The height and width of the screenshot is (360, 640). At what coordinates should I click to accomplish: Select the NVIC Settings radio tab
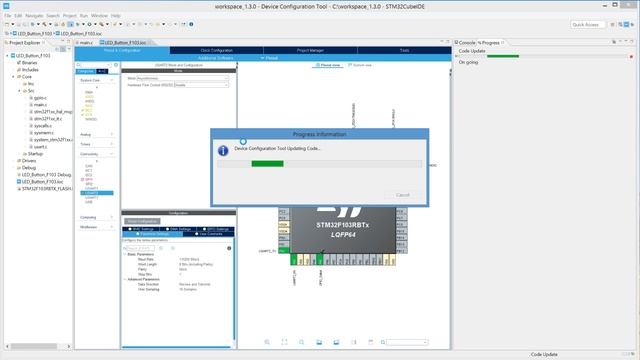141,229
